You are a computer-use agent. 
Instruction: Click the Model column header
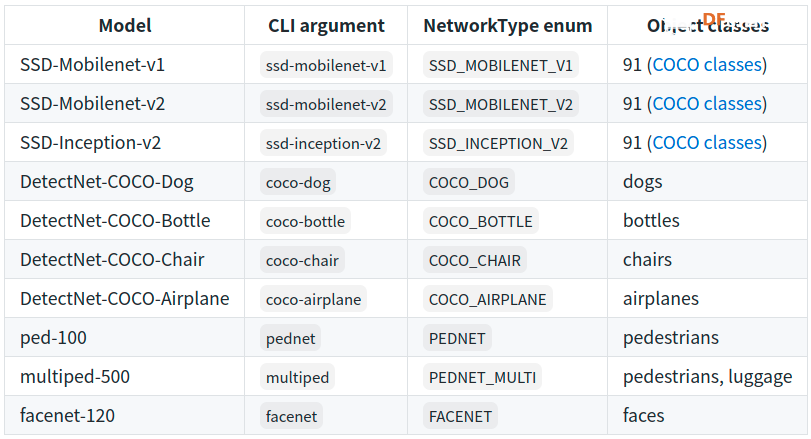click(x=125, y=25)
